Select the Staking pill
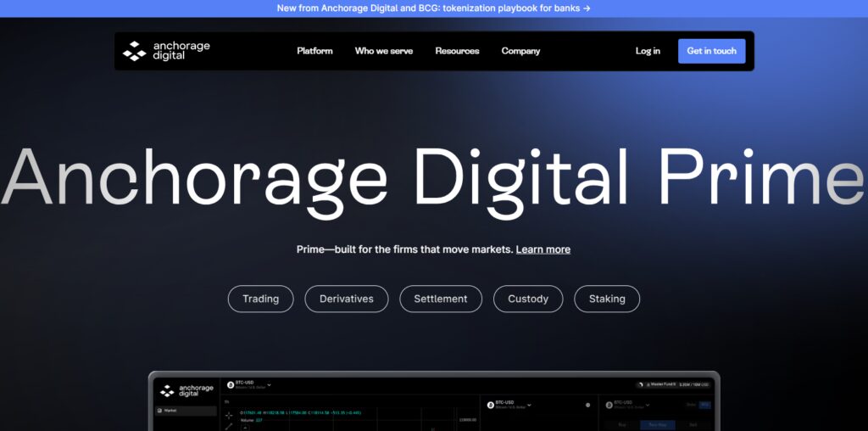 607,299
